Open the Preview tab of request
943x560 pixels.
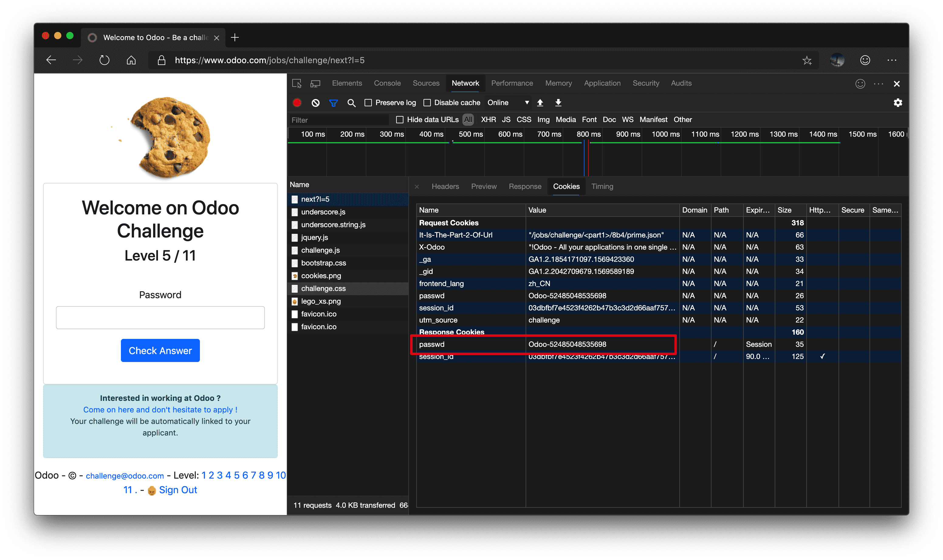coord(484,186)
